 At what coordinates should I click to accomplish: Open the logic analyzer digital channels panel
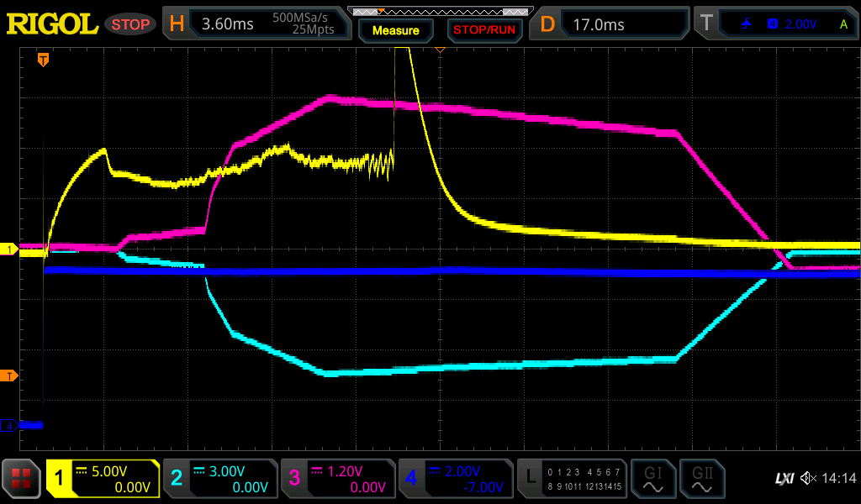tap(572, 479)
